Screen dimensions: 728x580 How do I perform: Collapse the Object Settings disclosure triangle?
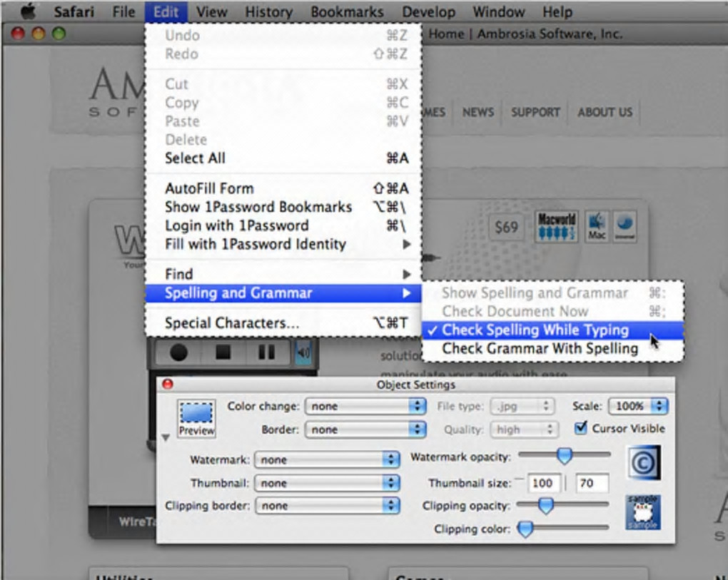[x=166, y=437]
